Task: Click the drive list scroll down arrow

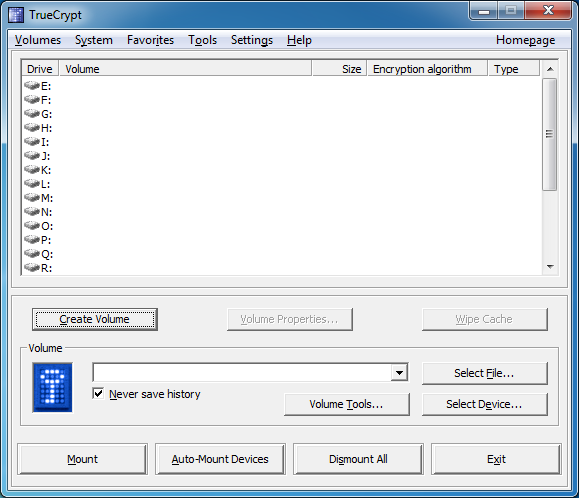Action: pos(550,267)
